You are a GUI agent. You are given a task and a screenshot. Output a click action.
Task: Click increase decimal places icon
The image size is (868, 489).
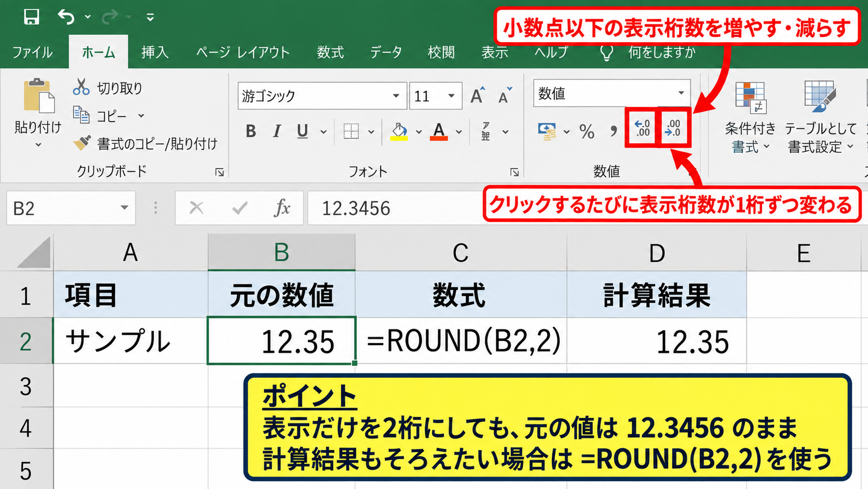tap(643, 128)
